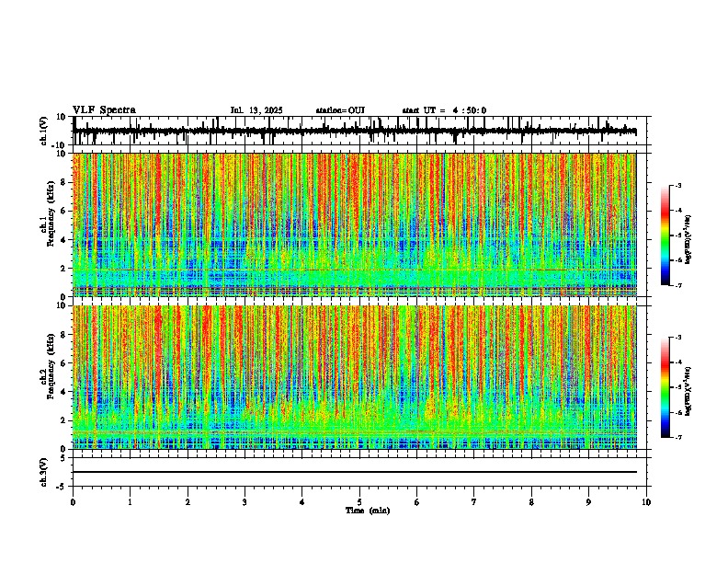The width and height of the screenshot is (728, 563).
Task: Click the ch.1 voltage waveform trace
Action: coord(354,131)
